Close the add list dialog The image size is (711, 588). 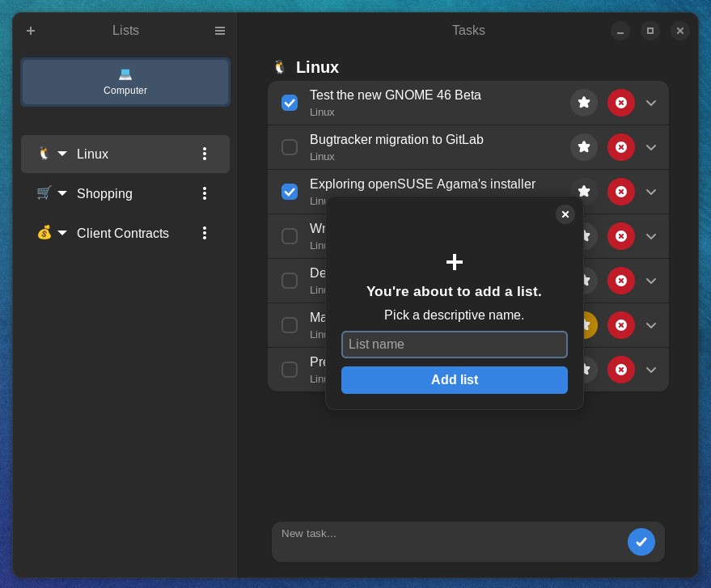[565, 214]
